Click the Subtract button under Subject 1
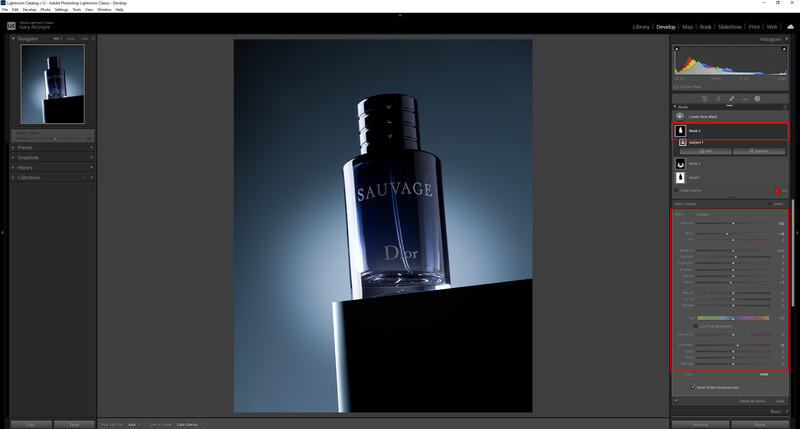This screenshot has height=429, width=800. [759, 151]
